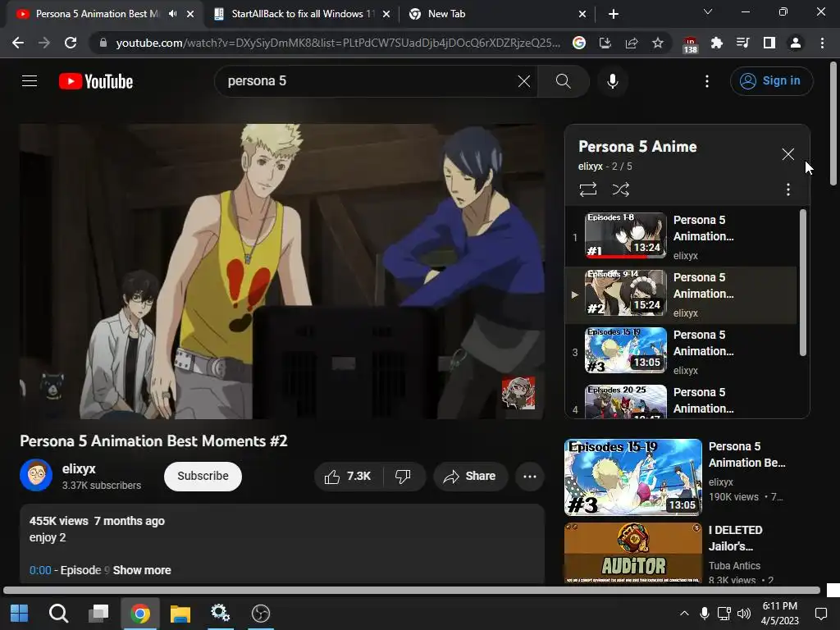Screen dimensions: 840x630
Task: Toggle shuffle playlist
Action: [x=620, y=189]
